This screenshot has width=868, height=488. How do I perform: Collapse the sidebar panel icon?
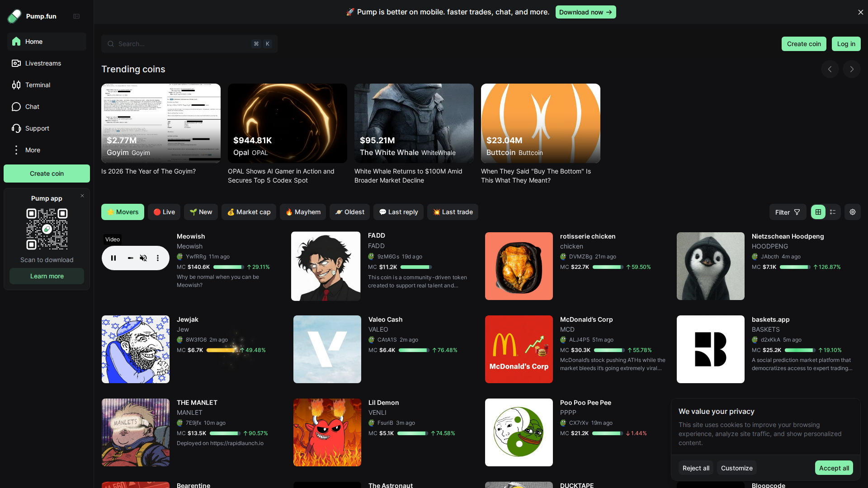pyautogui.click(x=76, y=16)
